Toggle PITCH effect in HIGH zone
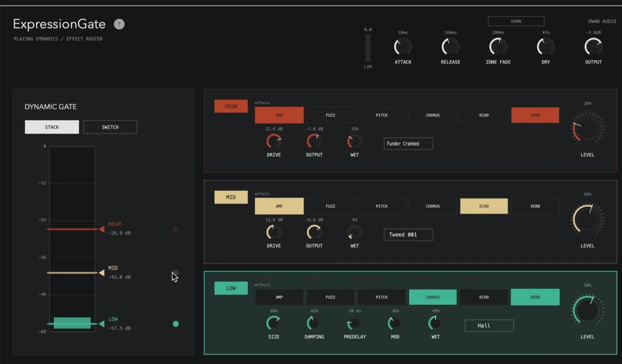Screen dimensions: 622x364 pos(381,115)
